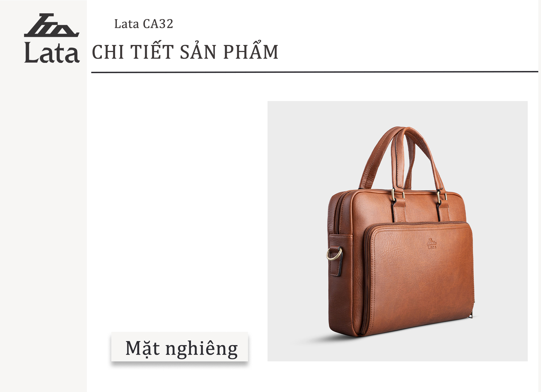Select the Lata CA32 product name
The height and width of the screenshot is (392, 541).
click(144, 24)
